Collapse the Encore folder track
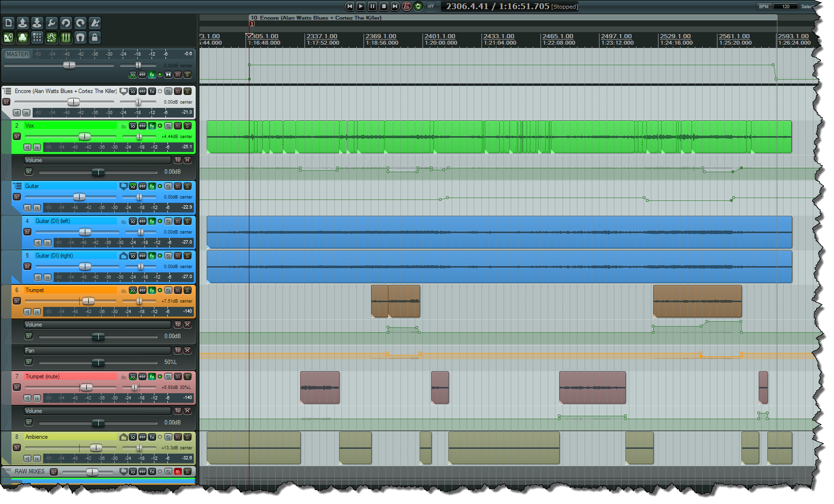Screen dimensions: 834x504 (x=7, y=91)
